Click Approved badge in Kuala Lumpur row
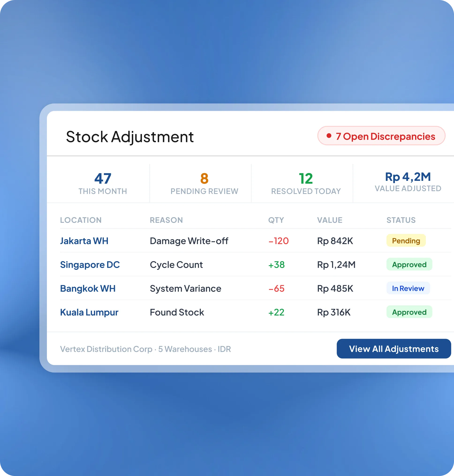The image size is (454, 476). (x=409, y=312)
